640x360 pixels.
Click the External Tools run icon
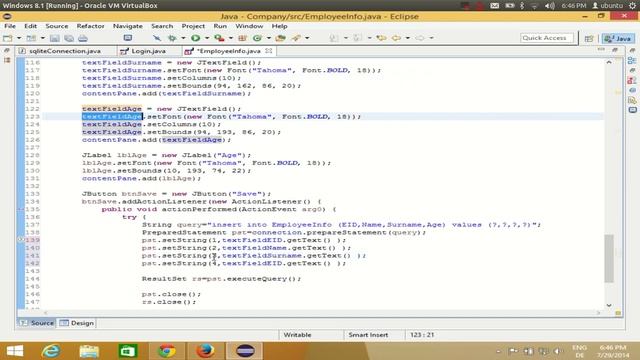tap(219, 38)
